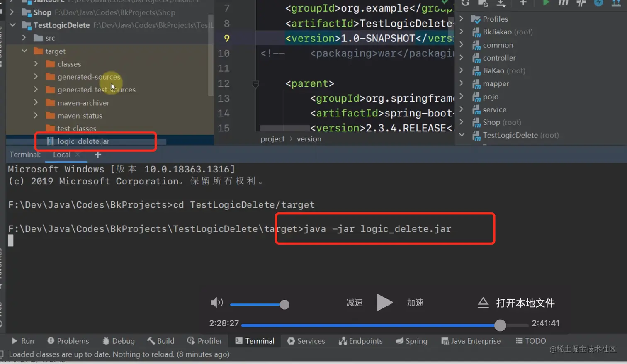Open the Execute Maven Goal 'm' icon

tap(563, 3)
